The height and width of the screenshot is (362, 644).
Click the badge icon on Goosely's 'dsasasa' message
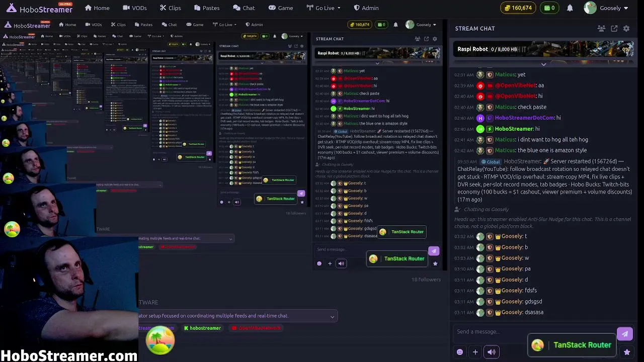[x=490, y=312]
